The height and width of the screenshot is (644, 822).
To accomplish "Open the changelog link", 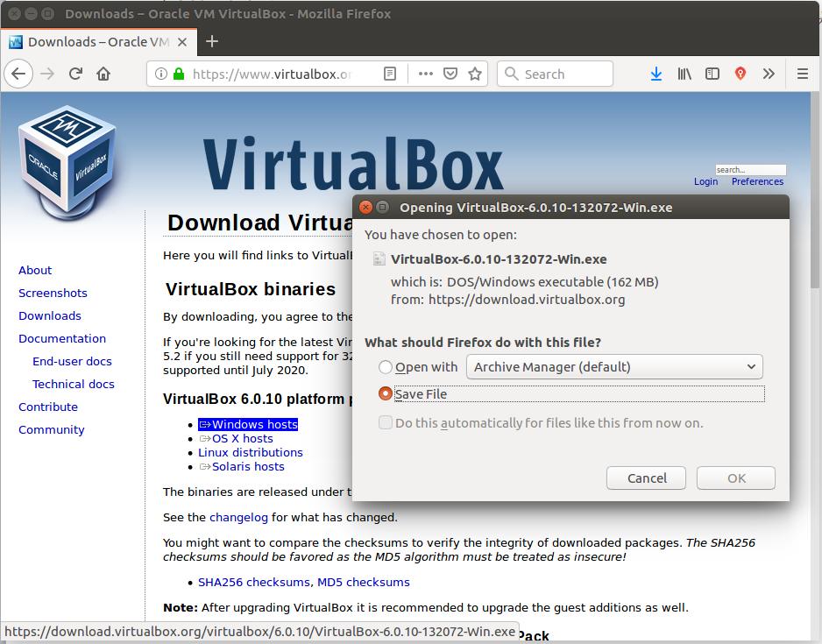I will point(238,518).
